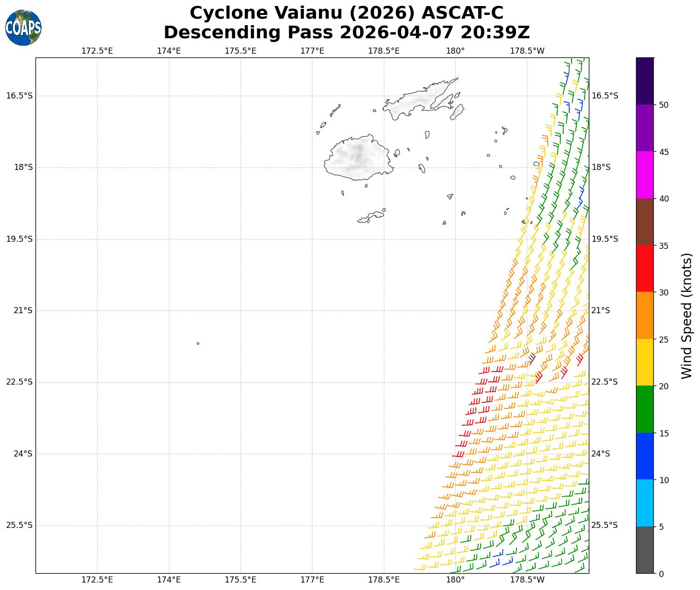Click the Descending Pass timestamp subtitle
The height and width of the screenshot is (590, 700).
pyautogui.click(x=346, y=32)
